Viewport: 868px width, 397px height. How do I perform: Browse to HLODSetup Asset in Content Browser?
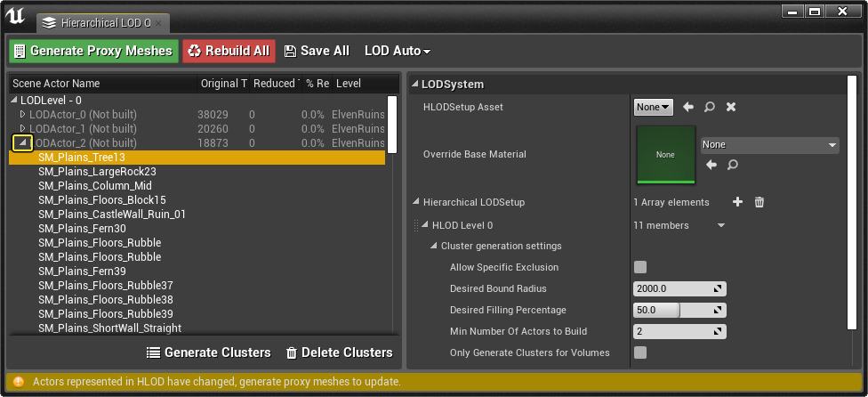[x=710, y=107]
